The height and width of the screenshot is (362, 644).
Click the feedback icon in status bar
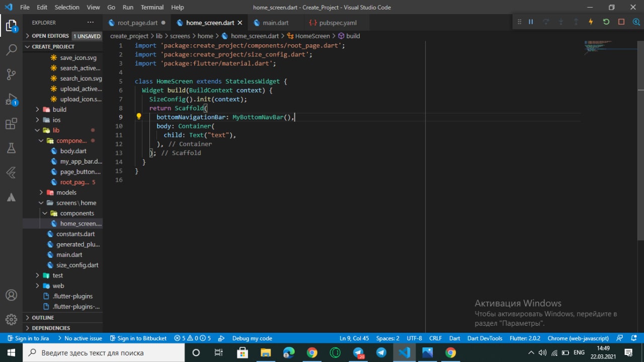point(620,338)
